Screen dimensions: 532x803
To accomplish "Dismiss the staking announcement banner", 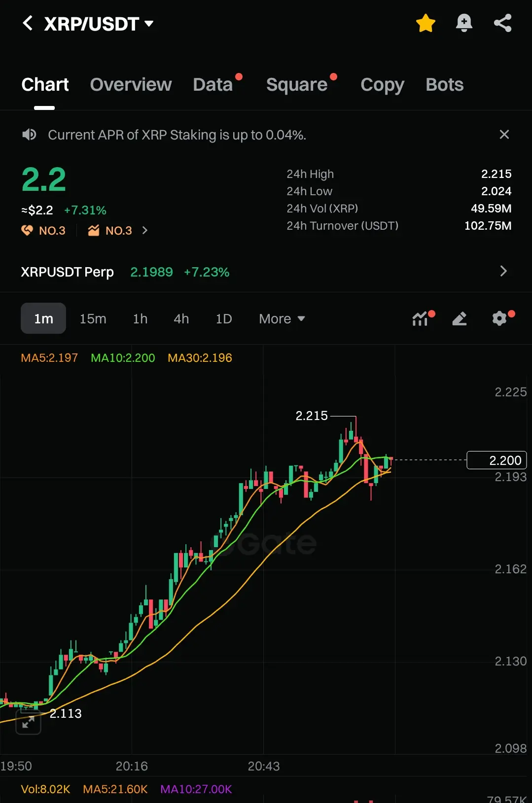I will click(504, 135).
